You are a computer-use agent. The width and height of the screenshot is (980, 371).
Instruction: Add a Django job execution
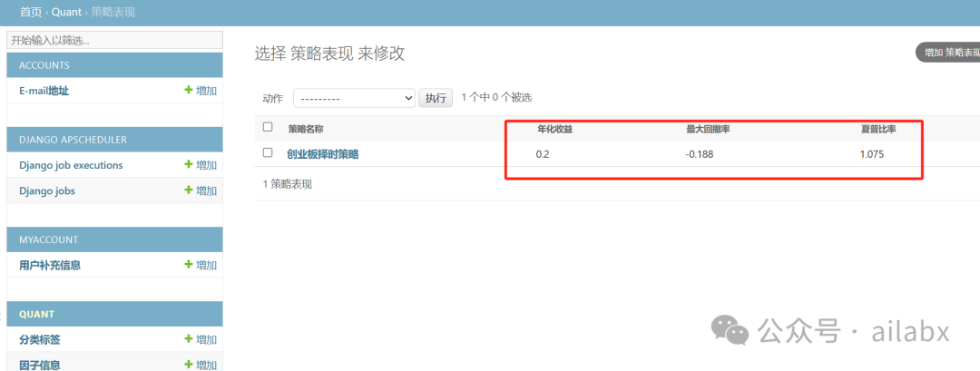tap(201, 165)
